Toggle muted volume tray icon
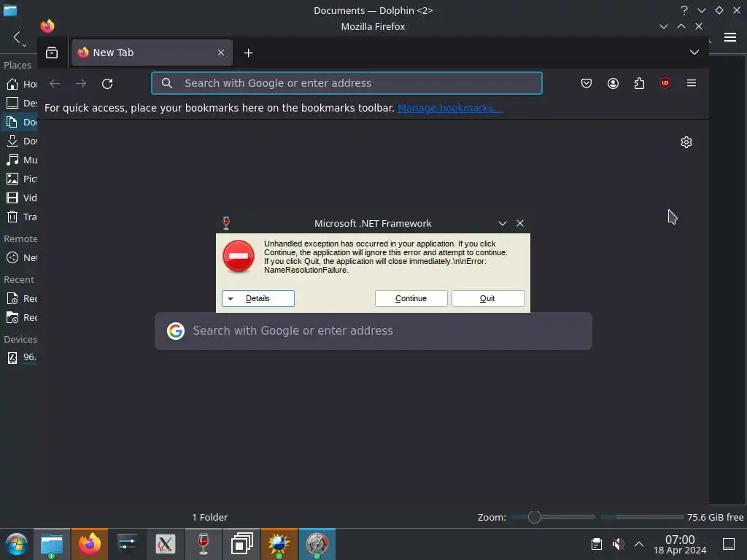The image size is (747, 560). coord(618,544)
